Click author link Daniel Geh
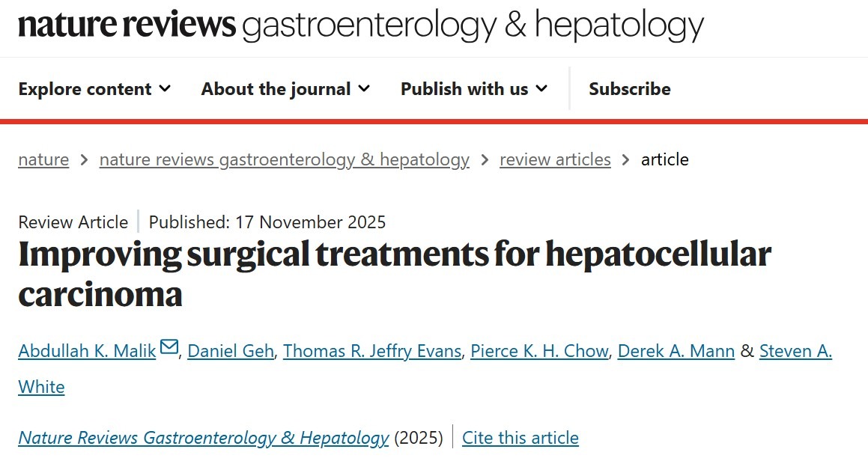 230,350
